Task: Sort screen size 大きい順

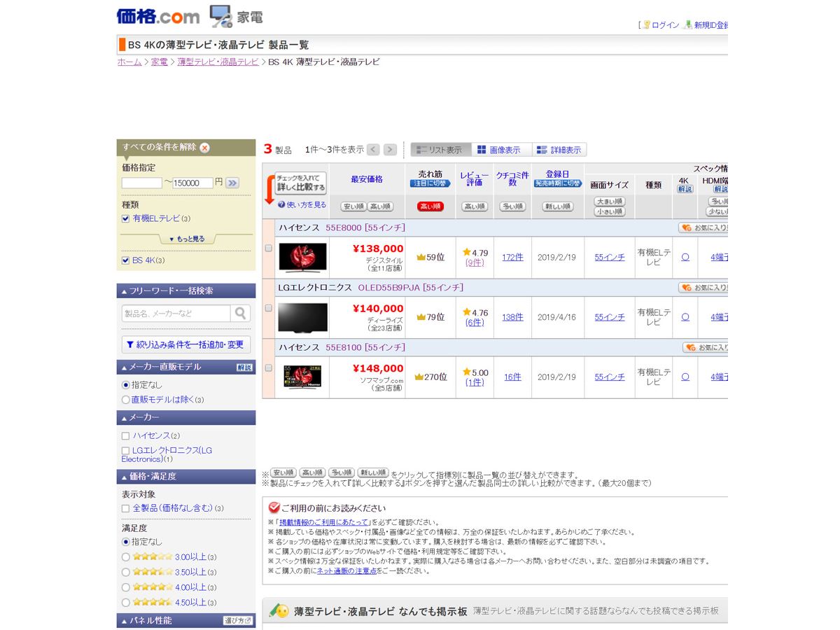Action: [610, 202]
